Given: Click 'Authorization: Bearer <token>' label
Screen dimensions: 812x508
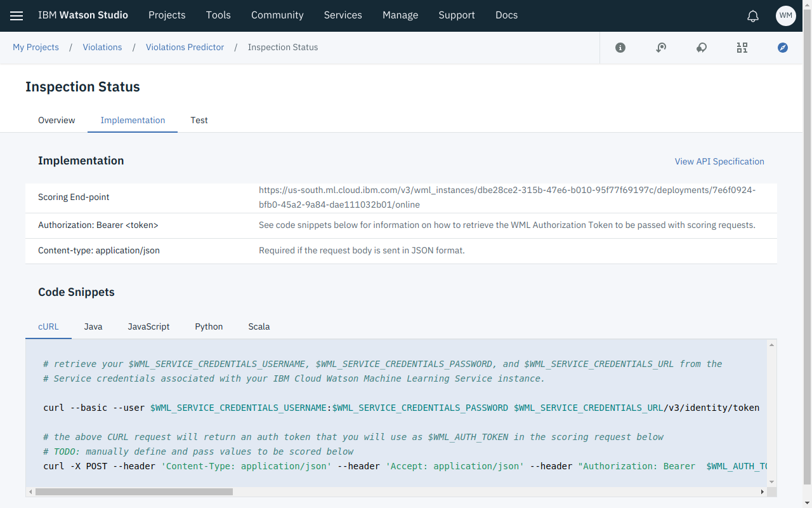Looking at the screenshot, I should (98, 225).
